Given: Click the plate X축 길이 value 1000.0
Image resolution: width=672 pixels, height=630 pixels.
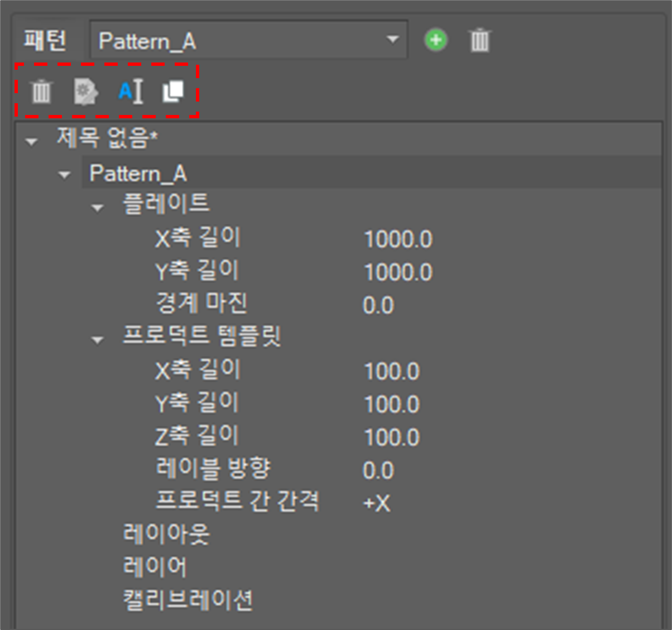Looking at the screenshot, I should pos(398,239).
